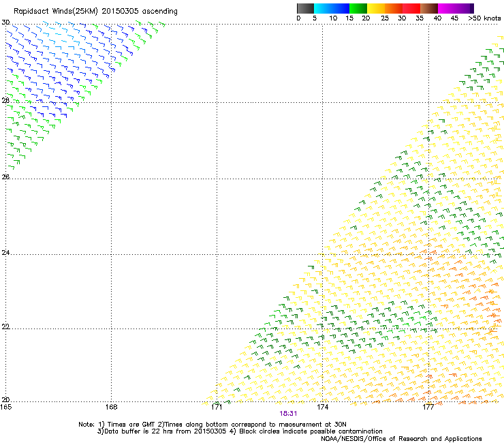Click the note line about Times are GMT

212,425
